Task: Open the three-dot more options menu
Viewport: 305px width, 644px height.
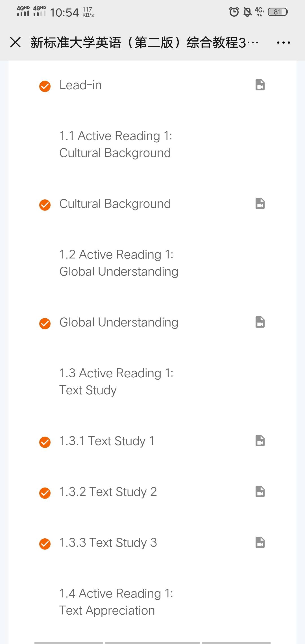Action: [283, 43]
